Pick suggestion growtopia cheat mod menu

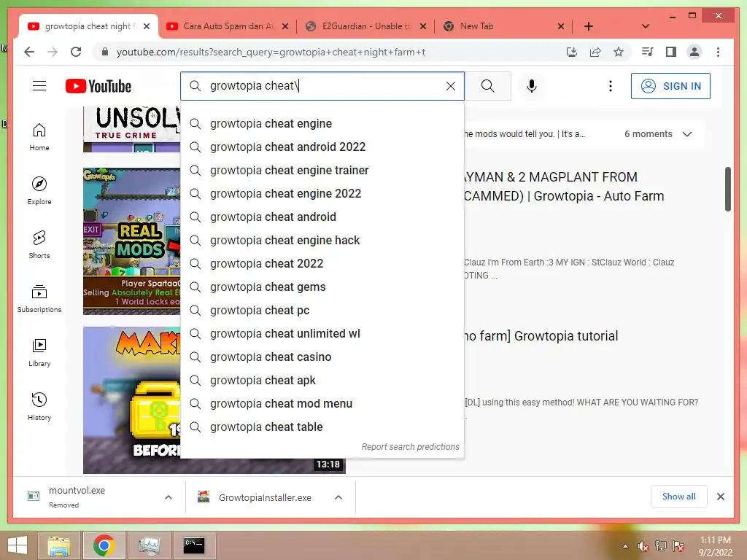322,404
